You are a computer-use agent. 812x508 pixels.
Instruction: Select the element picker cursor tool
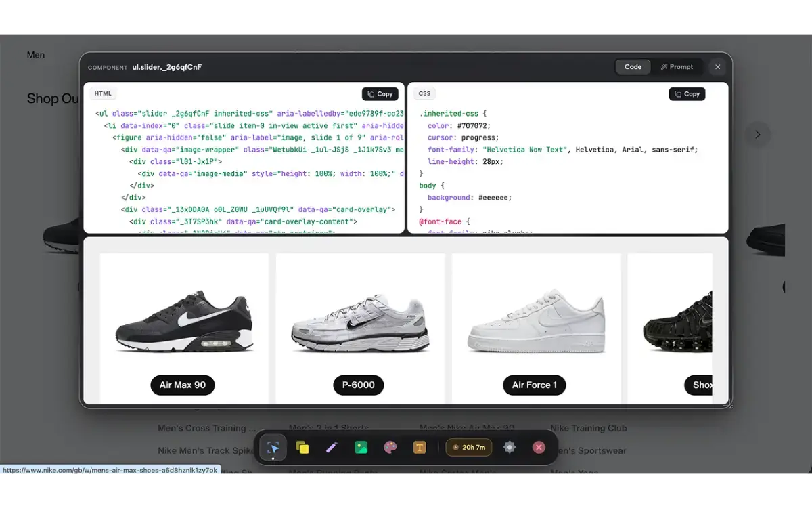[x=273, y=448]
